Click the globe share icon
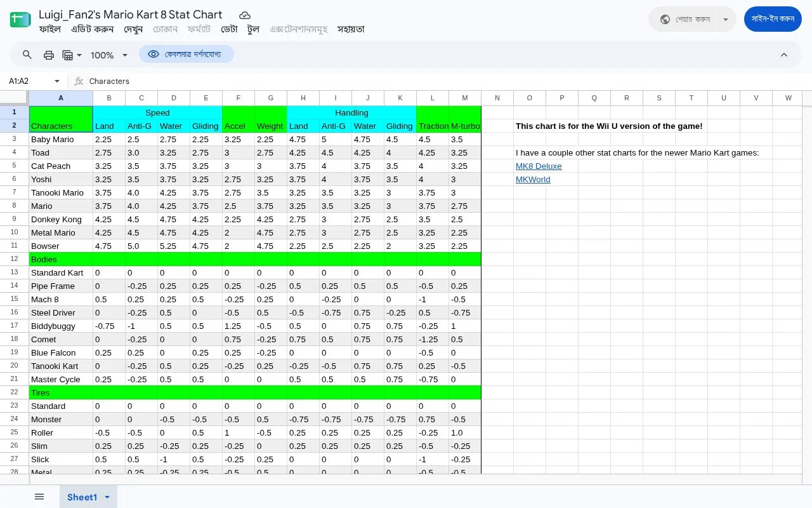Viewport: 812px width, 508px height. coord(665,19)
